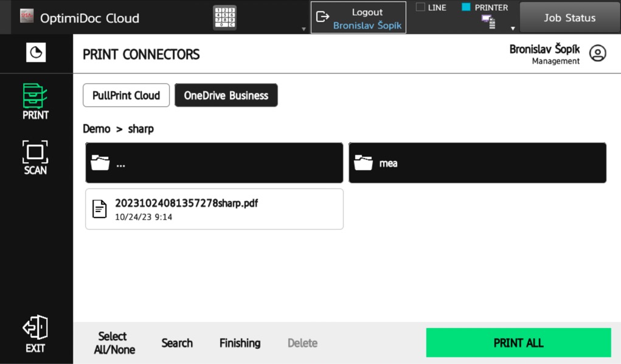The height and width of the screenshot is (364, 621).
Task: Click the printer status device icon
Action: pos(488,22)
